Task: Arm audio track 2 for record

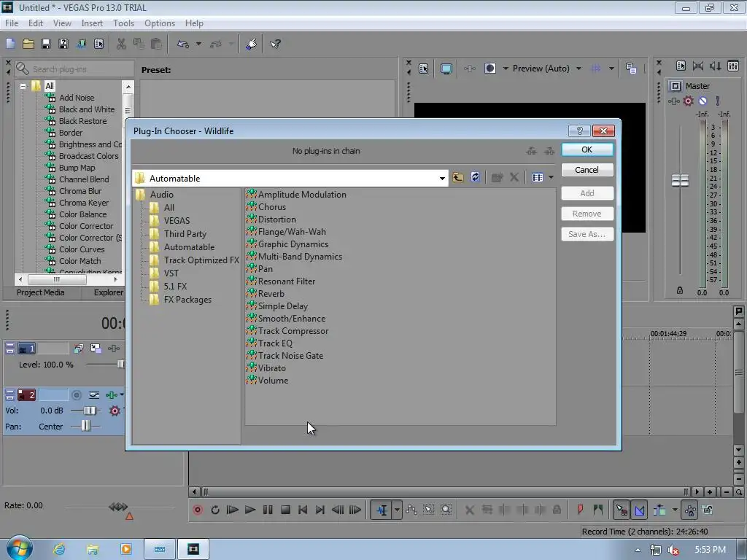Action: pyautogui.click(x=76, y=394)
